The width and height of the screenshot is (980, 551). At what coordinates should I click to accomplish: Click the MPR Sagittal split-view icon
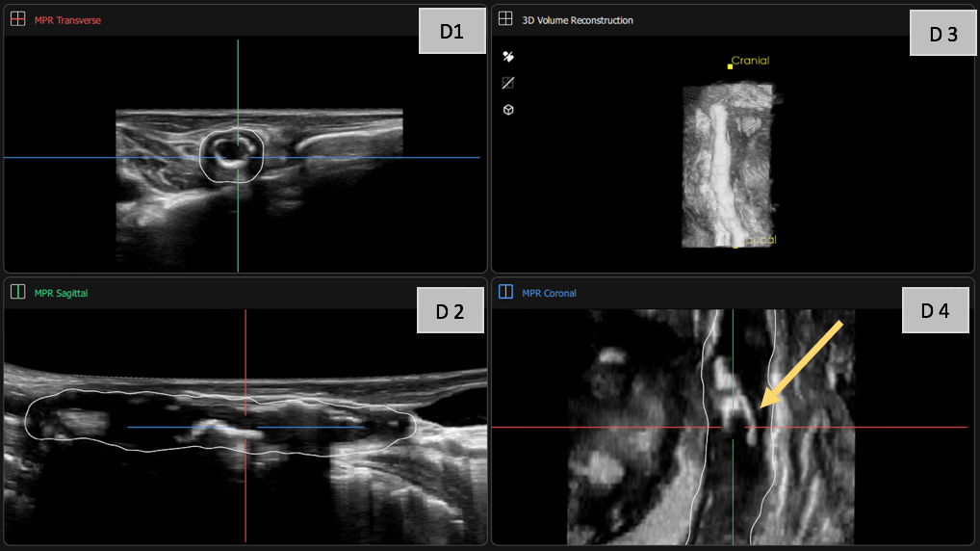(17, 293)
